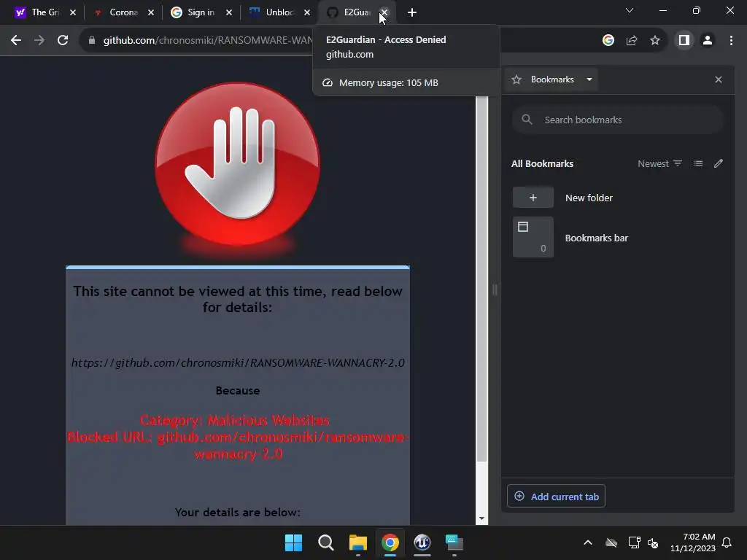Go back using the browser back arrow

tap(16, 41)
